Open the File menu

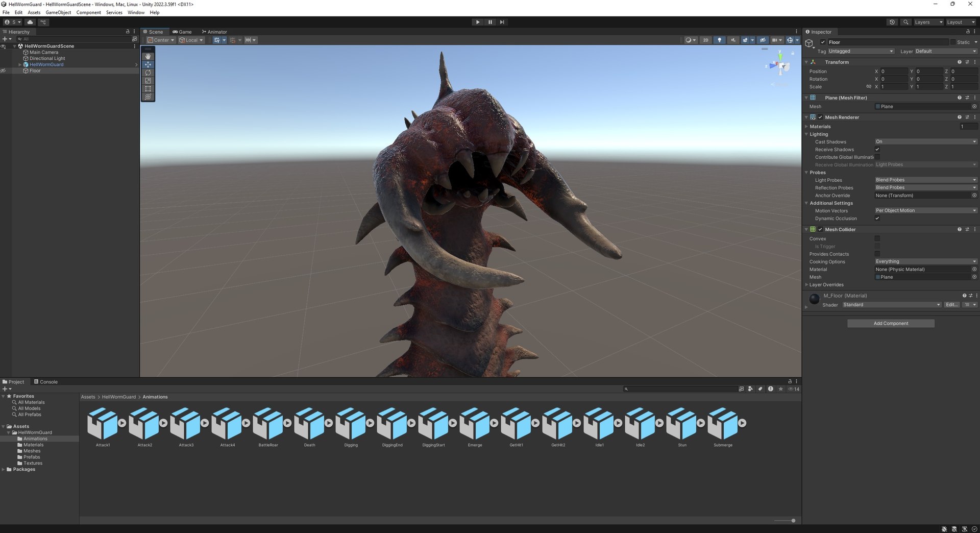point(6,12)
